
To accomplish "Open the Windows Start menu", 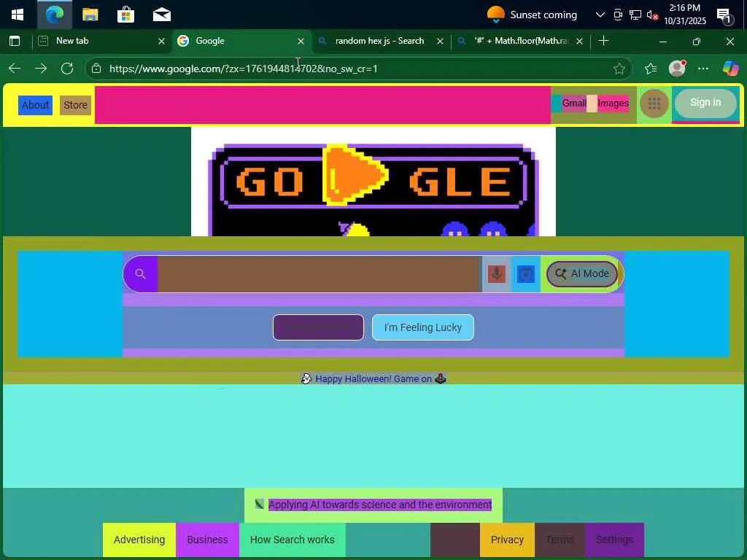I will (x=18, y=15).
